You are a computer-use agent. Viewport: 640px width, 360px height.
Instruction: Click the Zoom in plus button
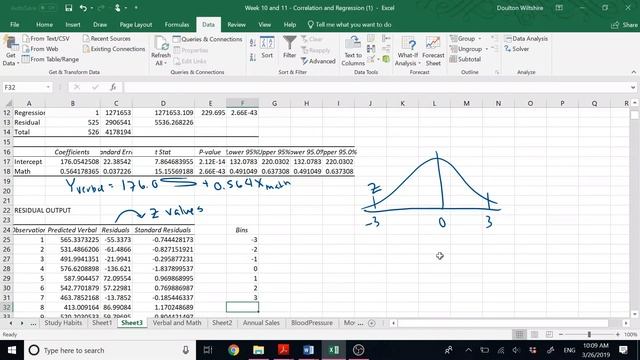(x=617, y=334)
